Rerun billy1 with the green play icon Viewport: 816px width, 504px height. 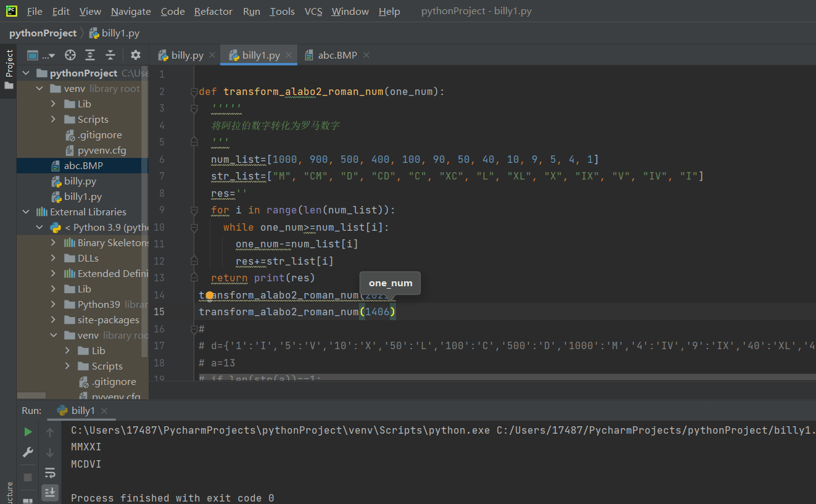click(28, 432)
